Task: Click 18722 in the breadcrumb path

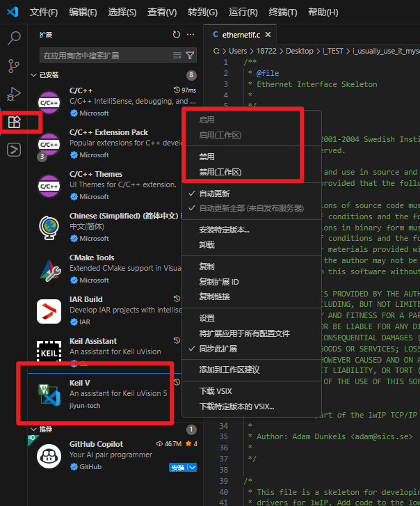Action: [x=266, y=51]
